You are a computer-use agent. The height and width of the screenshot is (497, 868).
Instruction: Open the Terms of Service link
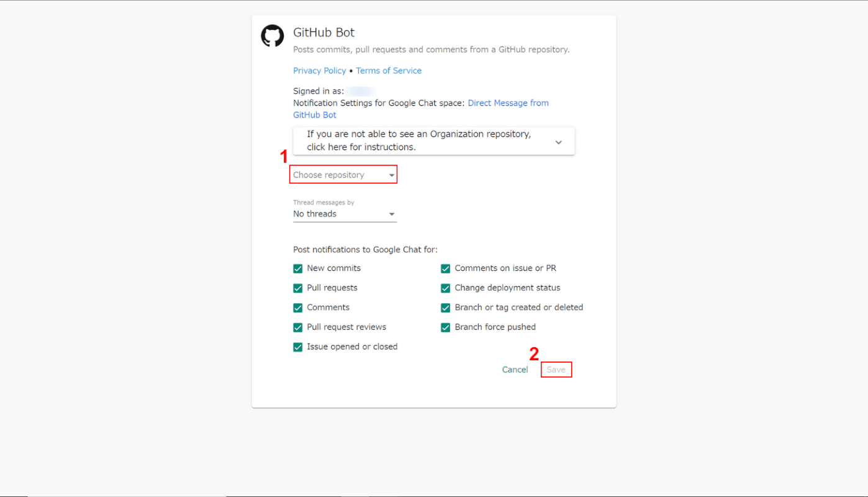389,71
